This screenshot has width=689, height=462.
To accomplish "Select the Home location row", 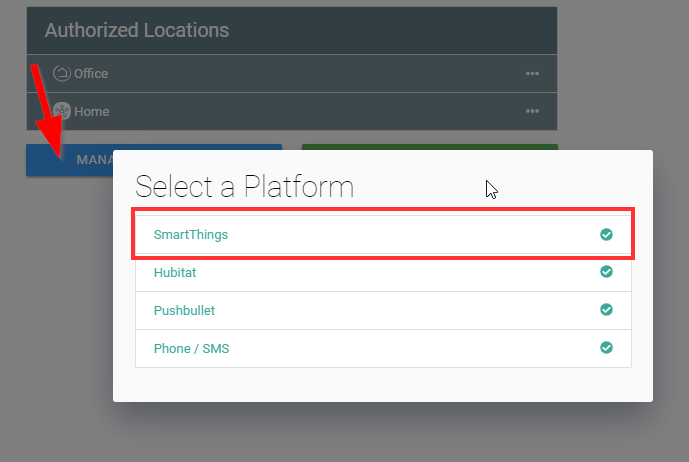I will tap(292, 111).
